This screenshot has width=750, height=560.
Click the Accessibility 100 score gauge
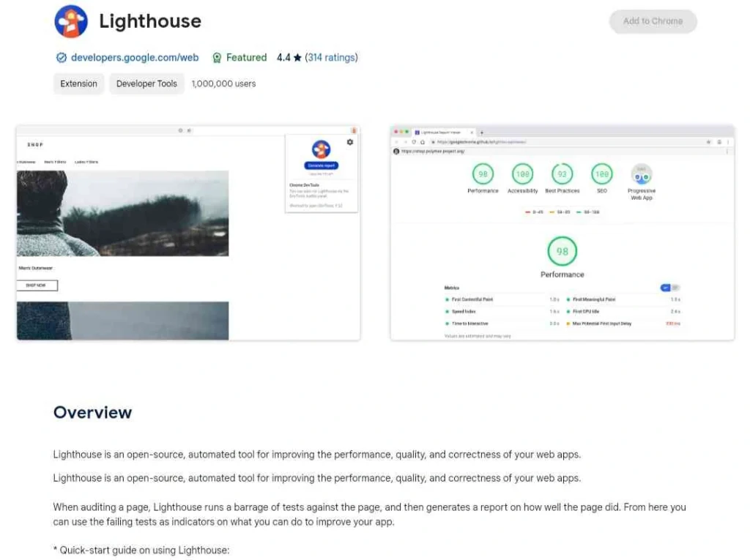point(522,174)
